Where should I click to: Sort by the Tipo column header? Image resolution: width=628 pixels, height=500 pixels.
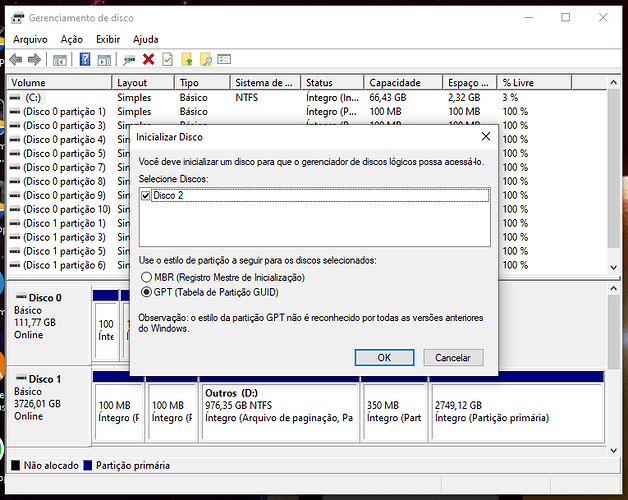[202, 83]
